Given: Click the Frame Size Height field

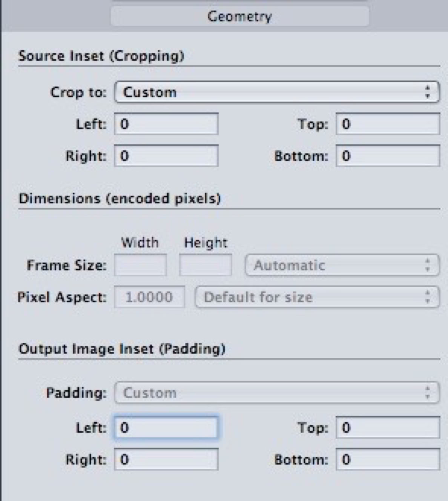Looking at the screenshot, I should (206, 265).
